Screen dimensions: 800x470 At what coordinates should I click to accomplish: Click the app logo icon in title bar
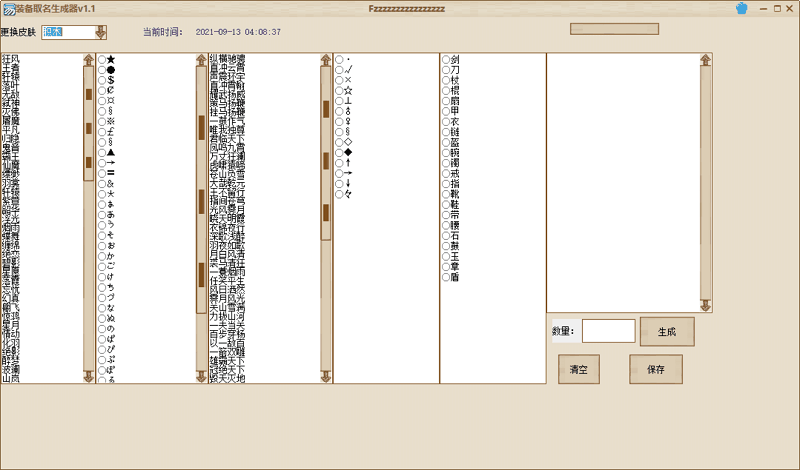coord(8,8)
